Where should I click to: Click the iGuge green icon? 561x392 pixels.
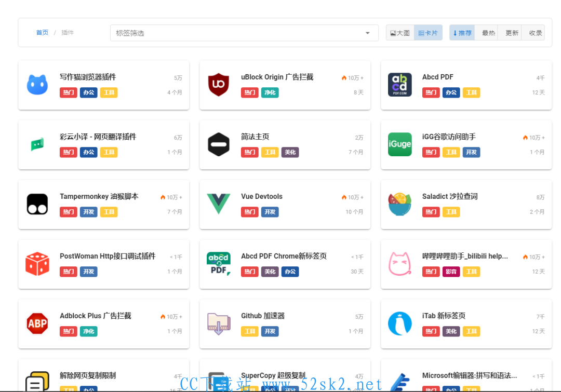coord(399,144)
